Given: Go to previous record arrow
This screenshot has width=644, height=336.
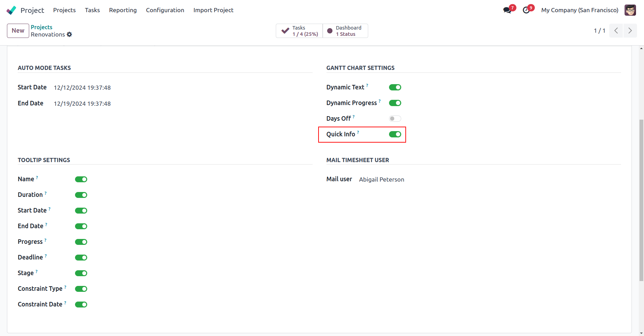Looking at the screenshot, I should click(x=616, y=31).
